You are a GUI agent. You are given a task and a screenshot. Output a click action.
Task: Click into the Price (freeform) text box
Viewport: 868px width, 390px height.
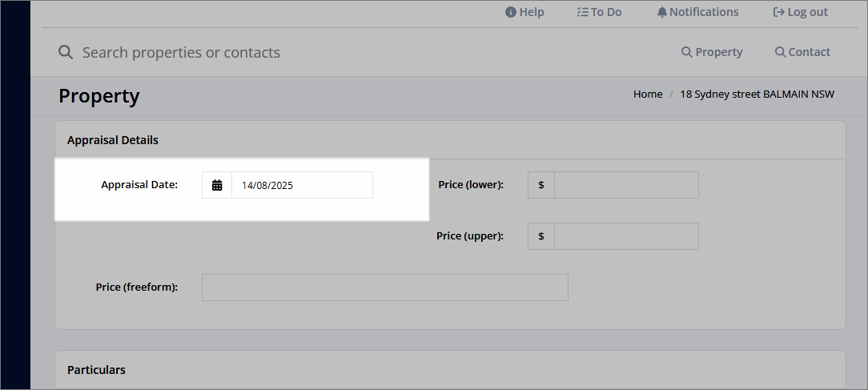384,287
